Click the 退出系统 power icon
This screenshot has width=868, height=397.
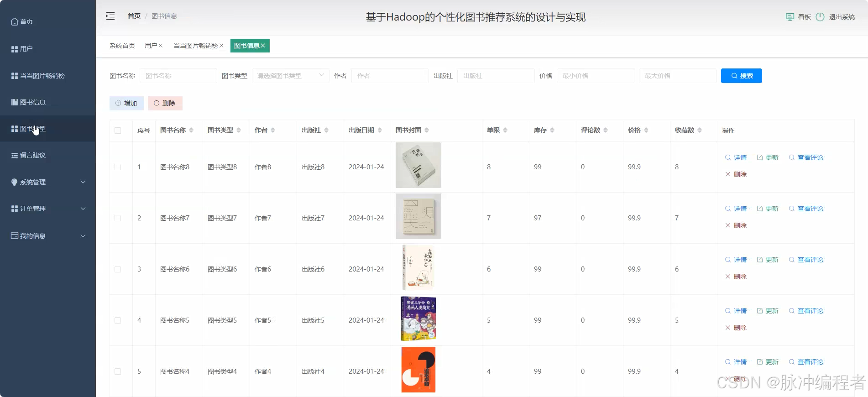click(820, 17)
